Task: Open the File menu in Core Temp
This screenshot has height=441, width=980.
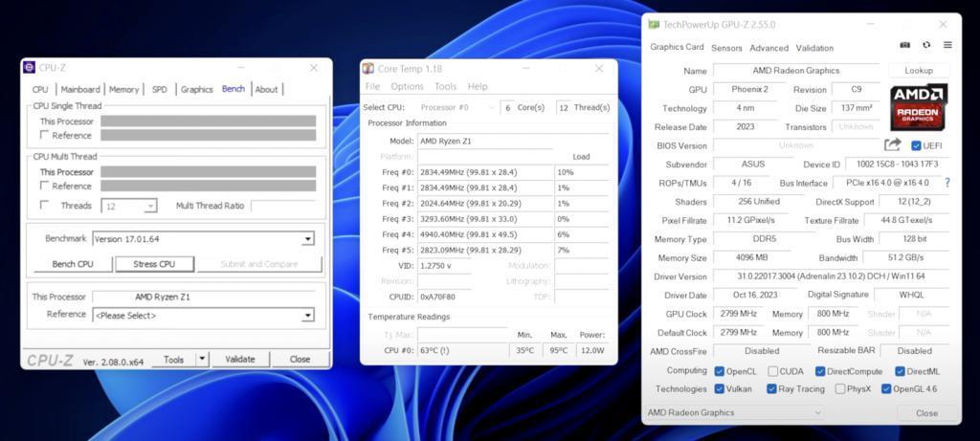Action: (x=372, y=86)
